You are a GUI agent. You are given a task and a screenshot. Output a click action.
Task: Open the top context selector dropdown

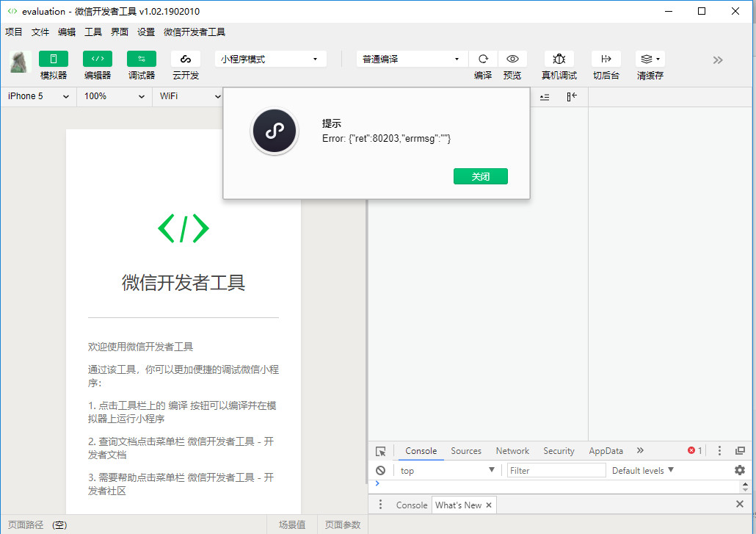coord(447,470)
